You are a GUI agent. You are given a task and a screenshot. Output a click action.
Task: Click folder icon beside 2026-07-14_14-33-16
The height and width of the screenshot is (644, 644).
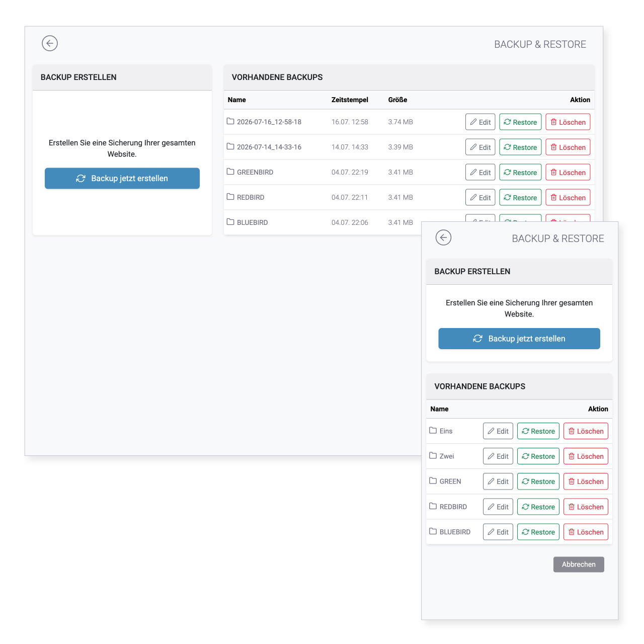tap(230, 146)
